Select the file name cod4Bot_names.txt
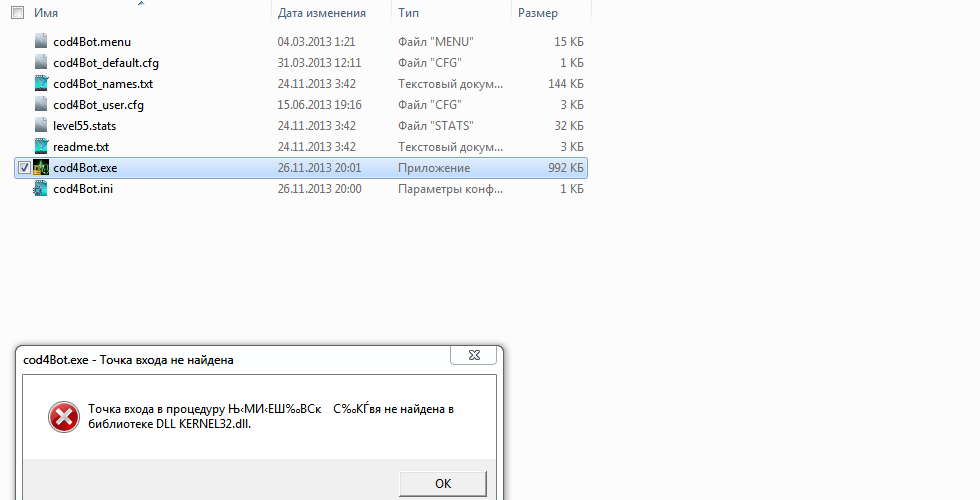 click(103, 84)
